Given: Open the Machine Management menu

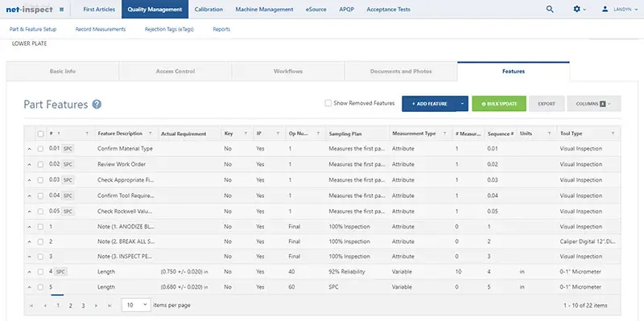Looking at the screenshot, I should [x=264, y=9].
